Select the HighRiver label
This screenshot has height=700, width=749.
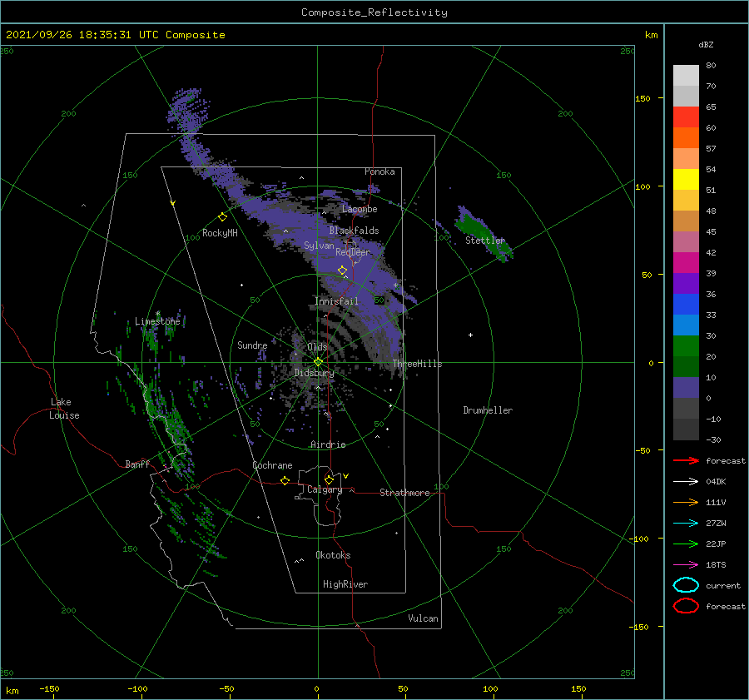345,584
